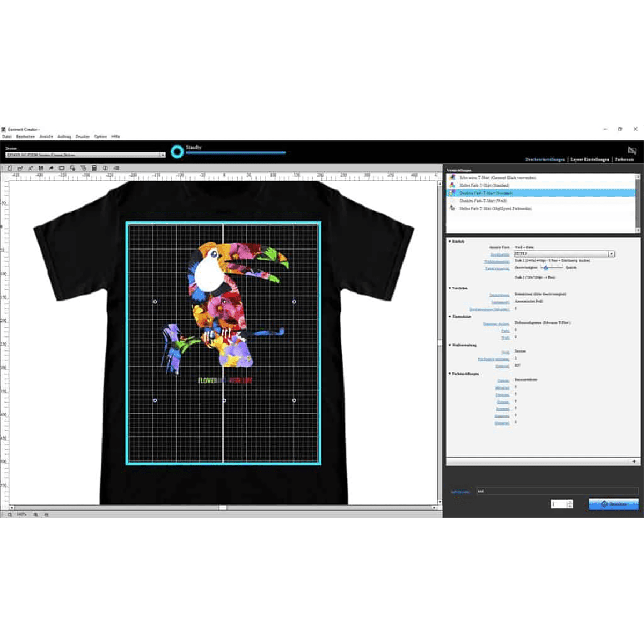Click the calculator icon in toolbar
The width and height of the screenshot is (644, 644).
(94, 168)
